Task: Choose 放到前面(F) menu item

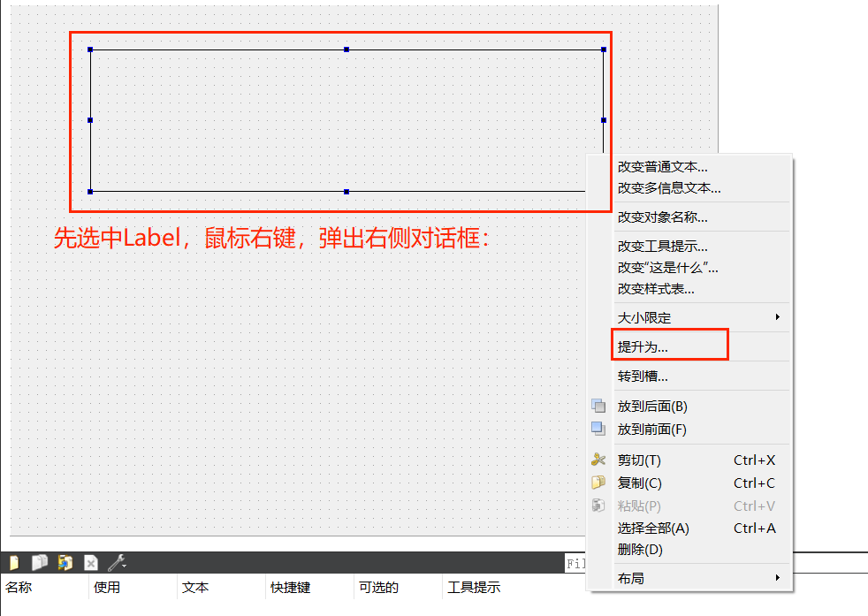Action: (x=689, y=430)
